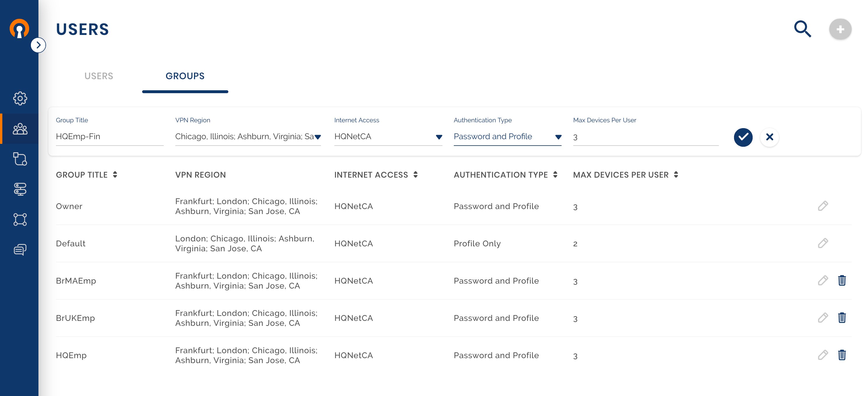The height and width of the screenshot is (396, 868).
Task: Delete the HQEmp group
Action: click(842, 355)
